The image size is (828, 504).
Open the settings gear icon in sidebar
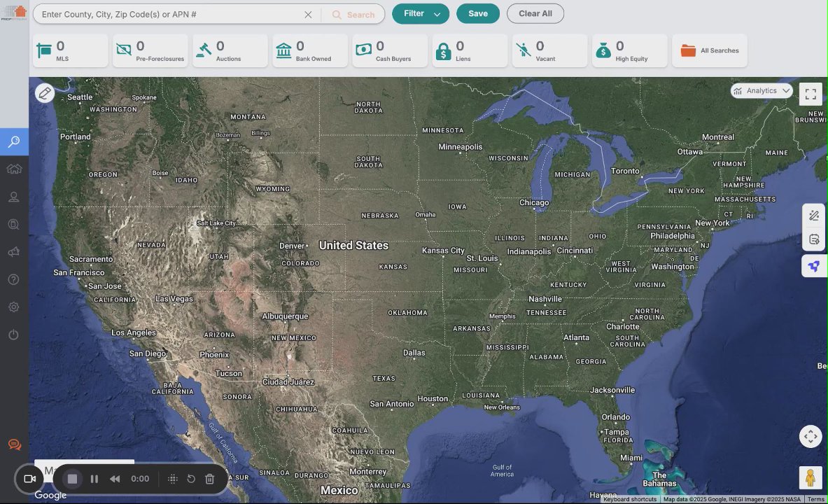pyautogui.click(x=14, y=307)
